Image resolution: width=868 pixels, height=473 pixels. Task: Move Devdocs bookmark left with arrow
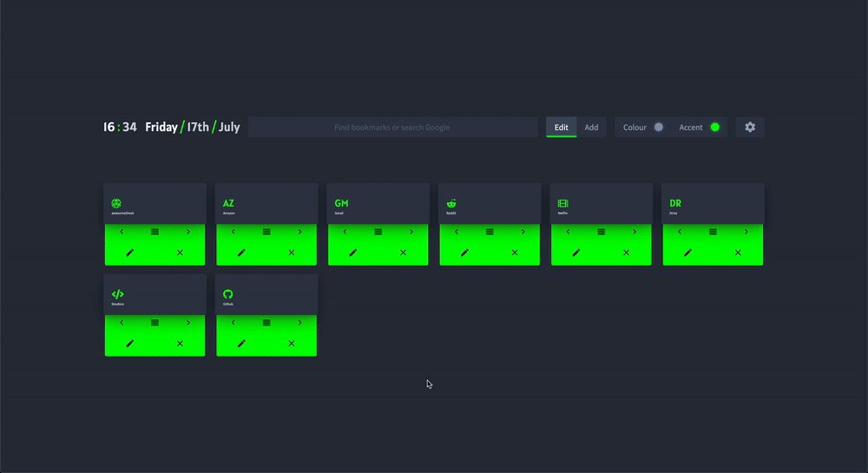(122, 323)
